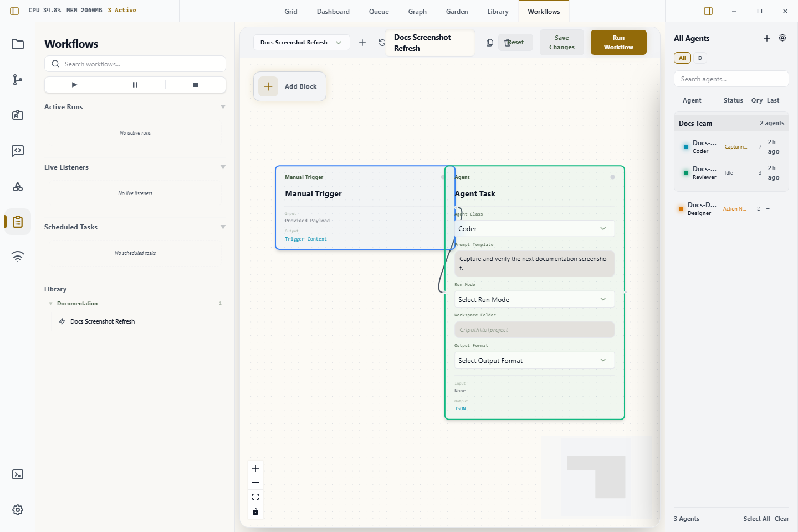Click the copy workflow icon
This screenshot has width=798, height=532.
pos(490,43)
